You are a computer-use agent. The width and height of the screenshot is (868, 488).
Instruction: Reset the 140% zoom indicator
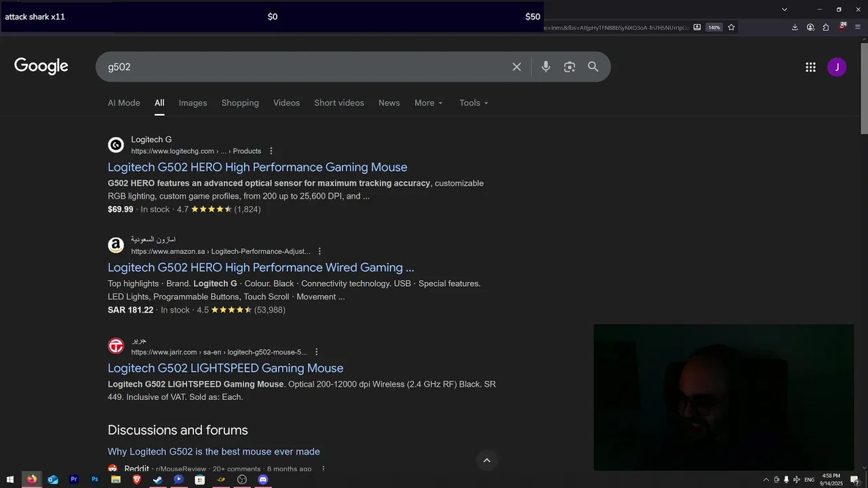(x=714, y=28)
